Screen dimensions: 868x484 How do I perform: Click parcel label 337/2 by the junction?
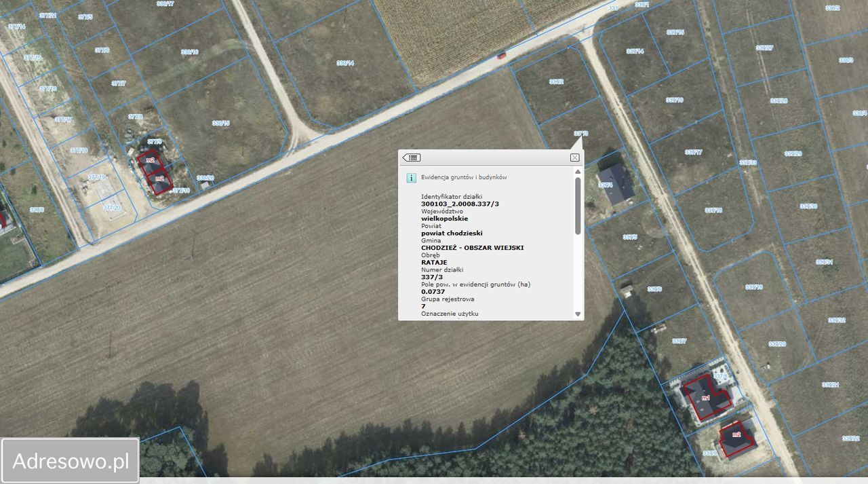[x=556, y=81]
